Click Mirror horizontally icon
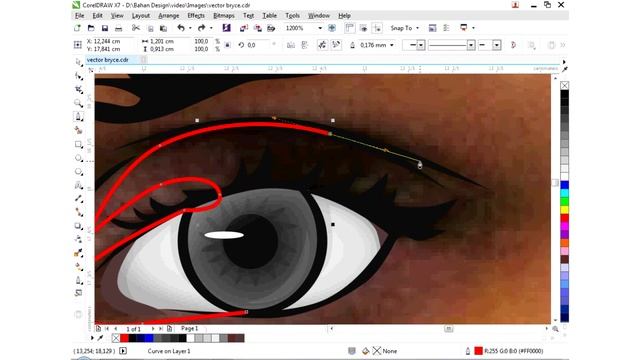 [x=291, y=45]
